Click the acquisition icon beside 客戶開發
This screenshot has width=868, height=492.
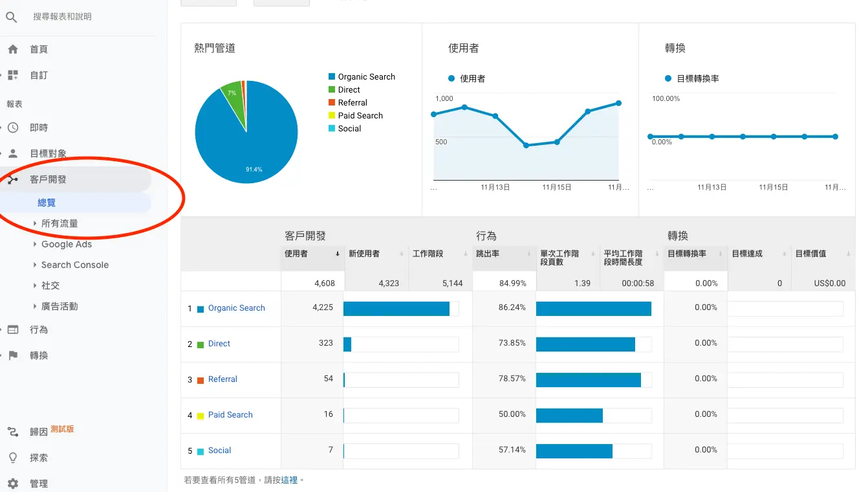click(x=13, y=179)
